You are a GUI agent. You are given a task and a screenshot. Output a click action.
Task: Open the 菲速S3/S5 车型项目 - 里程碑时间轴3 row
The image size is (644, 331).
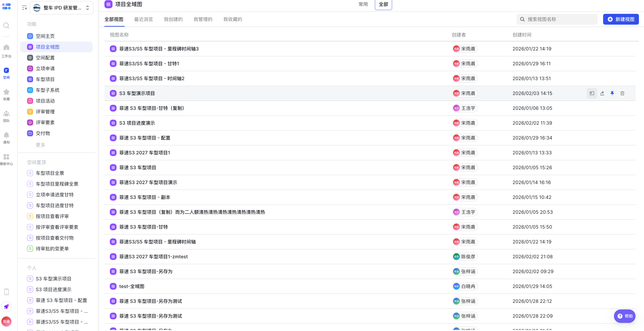370,49
